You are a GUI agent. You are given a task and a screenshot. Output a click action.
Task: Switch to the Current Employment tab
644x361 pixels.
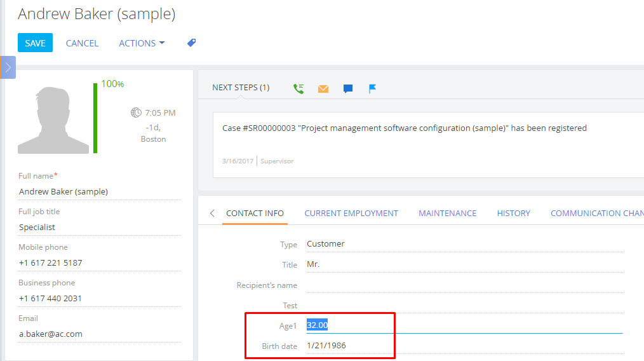click(351, 214)
